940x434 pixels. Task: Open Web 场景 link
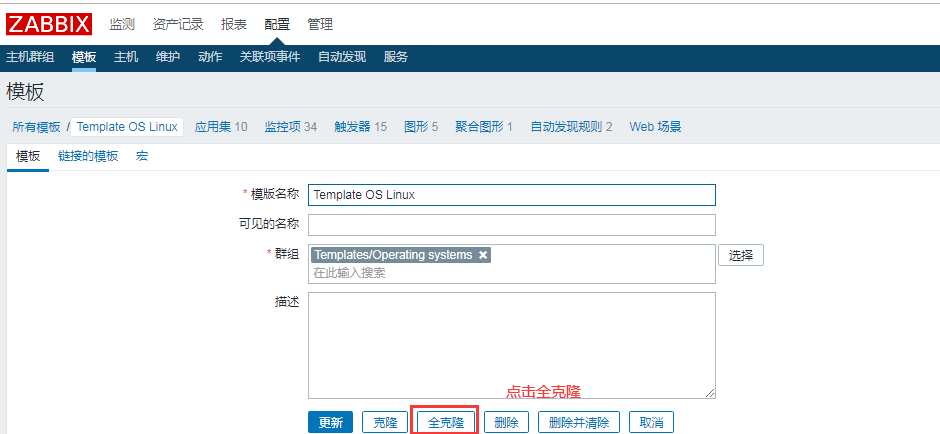pyautogui.click(x=655, y=127)
